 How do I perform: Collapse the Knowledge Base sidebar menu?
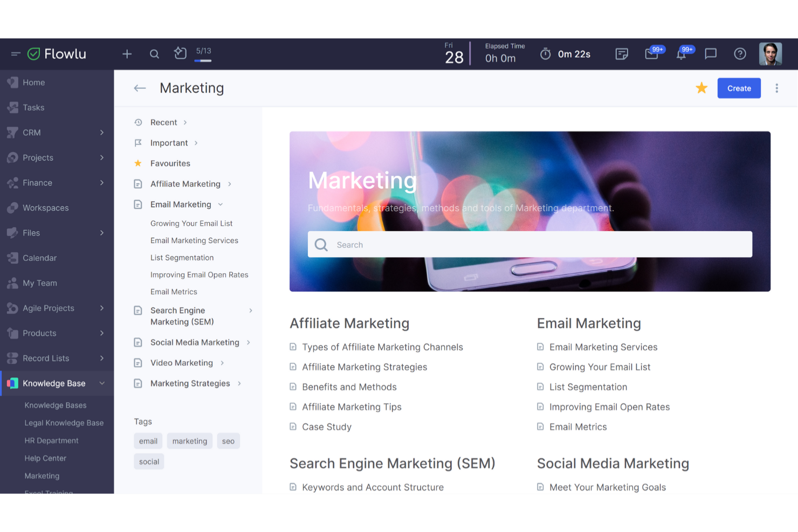(102, 383)
